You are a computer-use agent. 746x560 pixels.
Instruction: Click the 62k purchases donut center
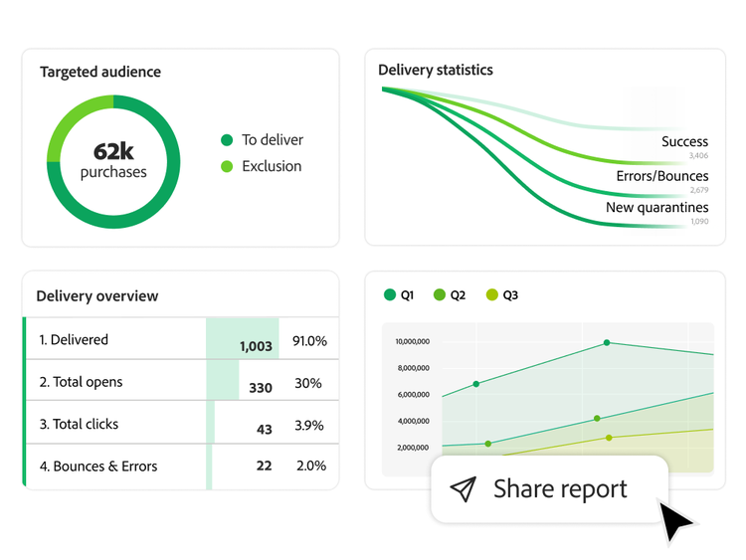click(113, 160)
